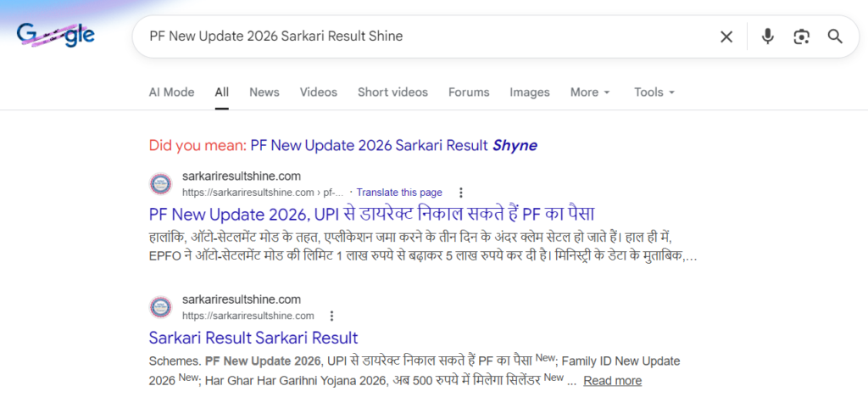The image size is (868, 414).
Task: Expand the More search filters dropdown
Action: pyautogui.click(x=590, y=92)
